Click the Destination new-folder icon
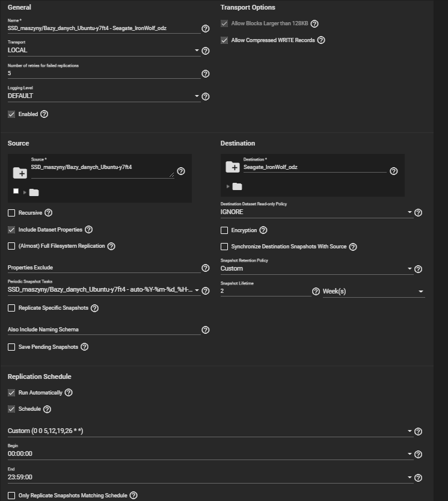This screenshot has width=448, height=501. pos(233,167)
